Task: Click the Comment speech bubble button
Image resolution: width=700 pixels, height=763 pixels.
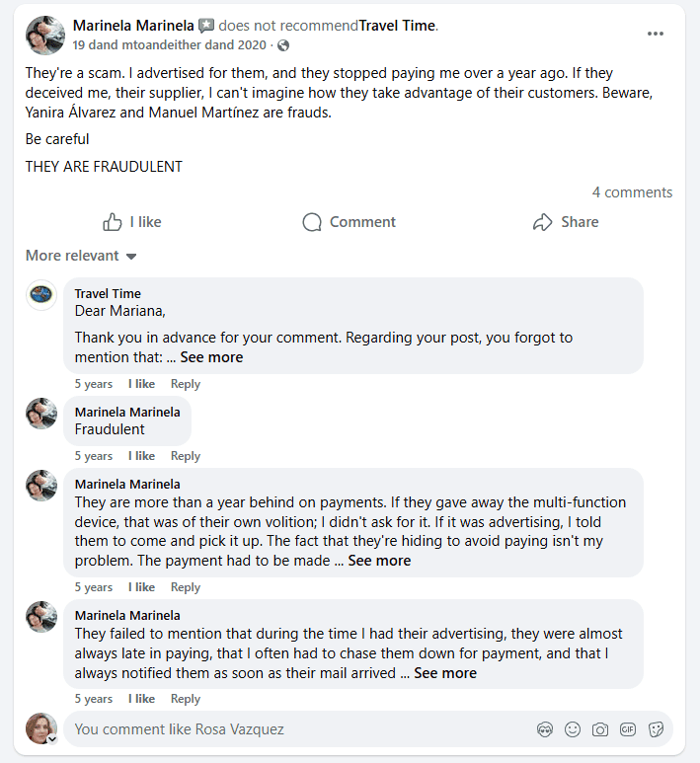Action: [x=350, y=222]
